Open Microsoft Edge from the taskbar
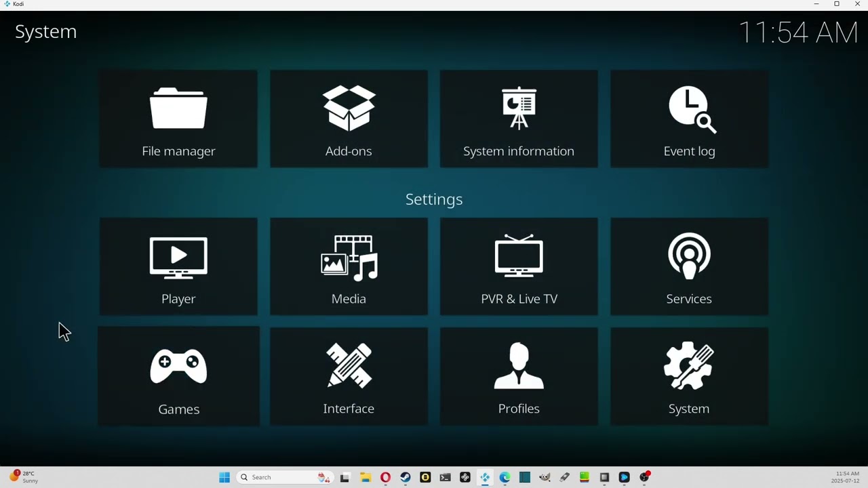The width and height of the screenshot is (868, 488). [x=505, y=477]
